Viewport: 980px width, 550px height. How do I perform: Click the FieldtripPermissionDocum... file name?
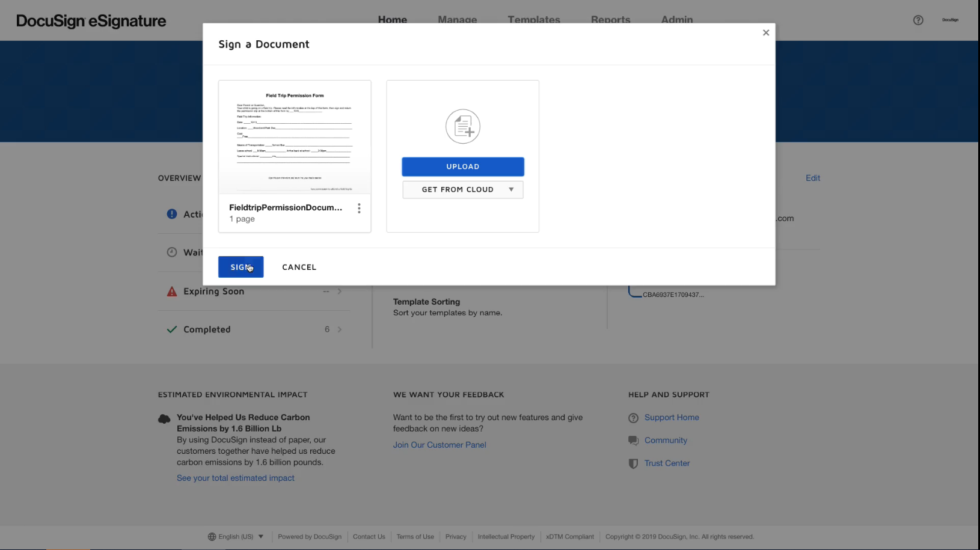tap(286, 207)
